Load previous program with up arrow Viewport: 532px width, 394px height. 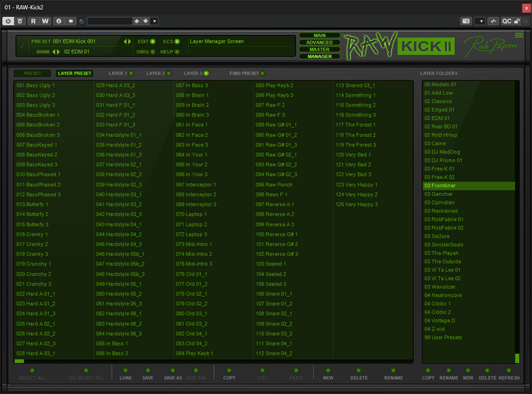(136, 21)
